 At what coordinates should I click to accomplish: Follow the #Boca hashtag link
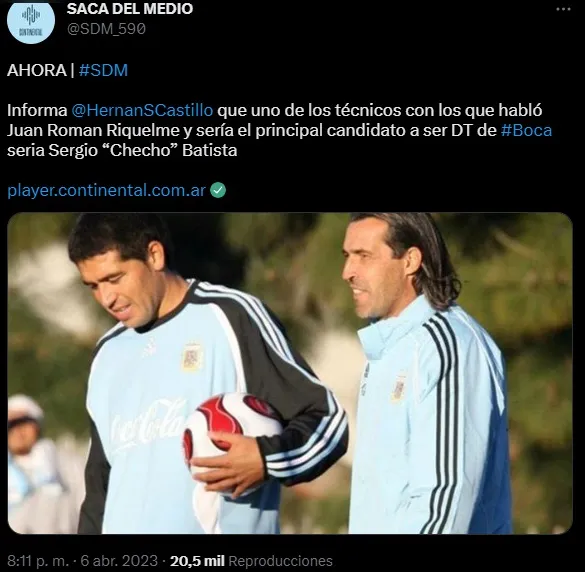[x=526, y=131]
